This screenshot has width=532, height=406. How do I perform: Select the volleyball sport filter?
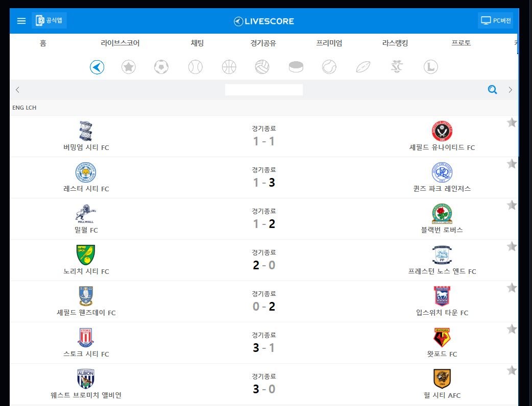262,67
